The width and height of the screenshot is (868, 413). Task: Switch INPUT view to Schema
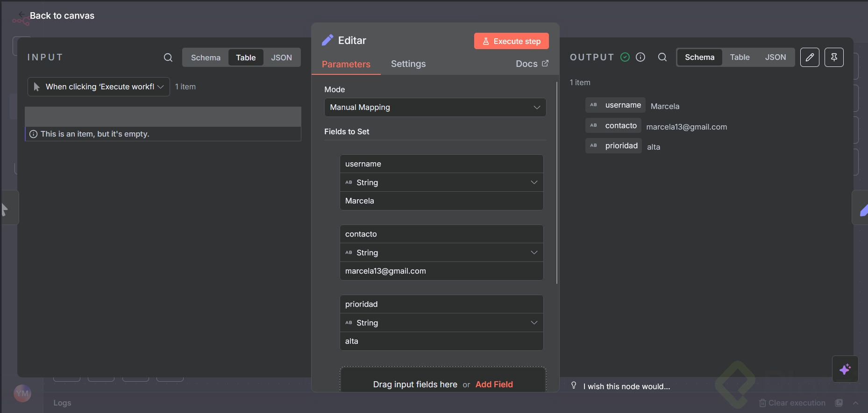pos(206,58)
